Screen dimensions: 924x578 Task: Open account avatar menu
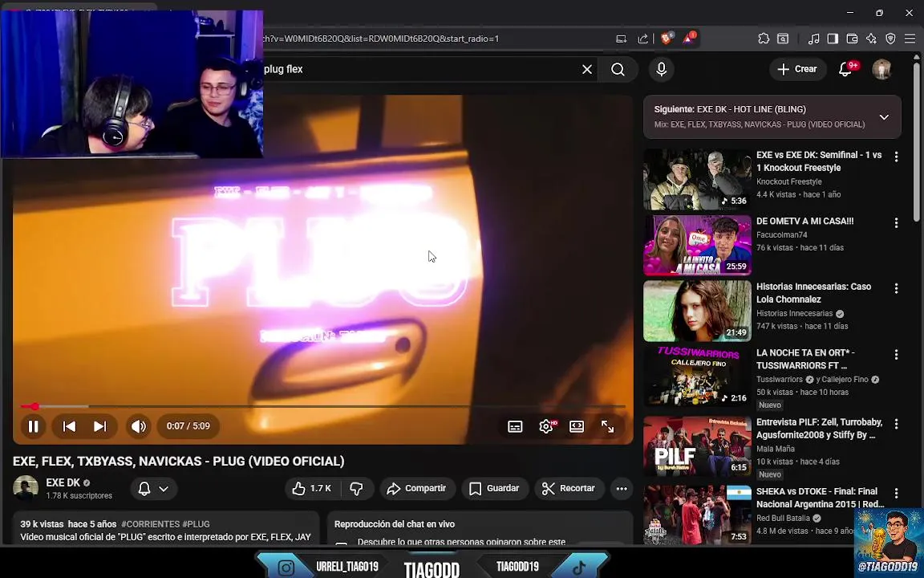pos(881,69)
